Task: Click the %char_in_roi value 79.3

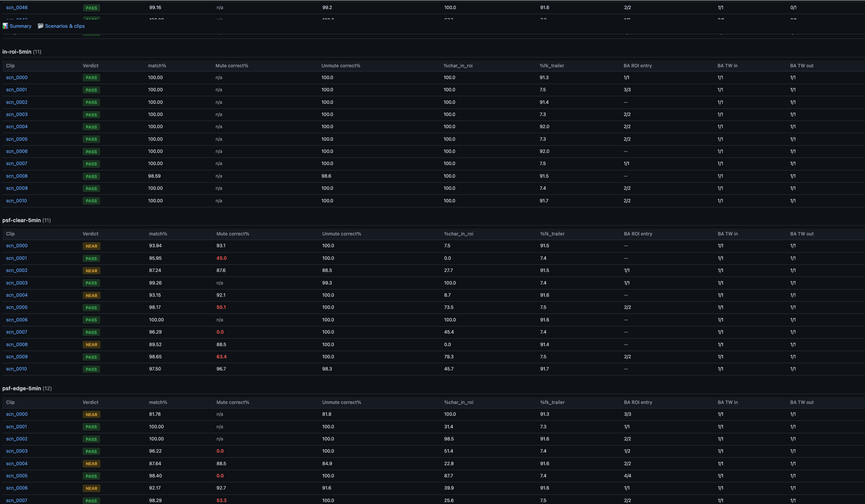Action: click(449, 357)
